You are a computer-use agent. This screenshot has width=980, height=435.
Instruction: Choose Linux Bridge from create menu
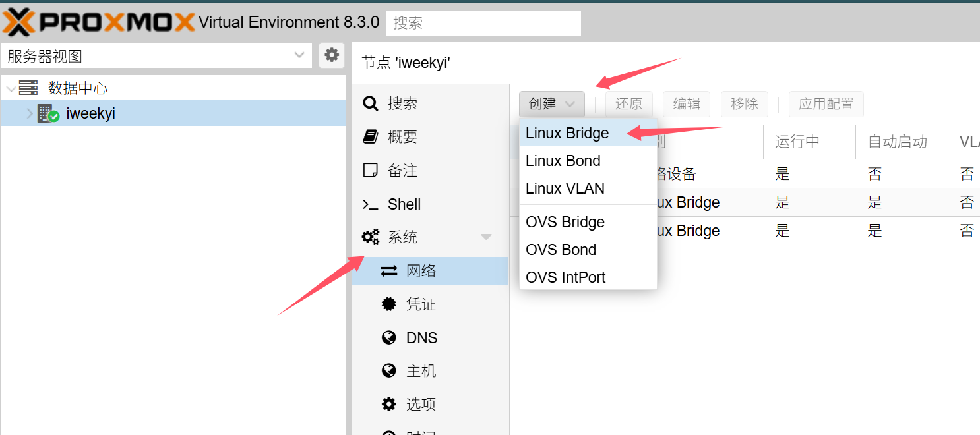(x=567, y=133)
